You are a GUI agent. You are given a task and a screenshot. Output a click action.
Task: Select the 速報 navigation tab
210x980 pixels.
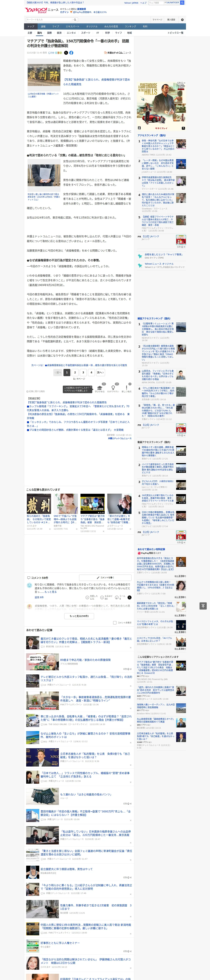tap(43, 27)
